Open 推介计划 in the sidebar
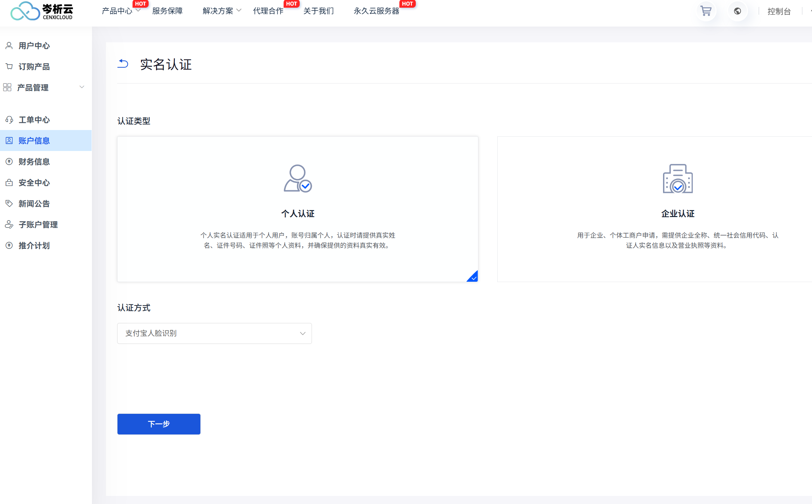Screen dimensions: 812x504 (34, 246)
